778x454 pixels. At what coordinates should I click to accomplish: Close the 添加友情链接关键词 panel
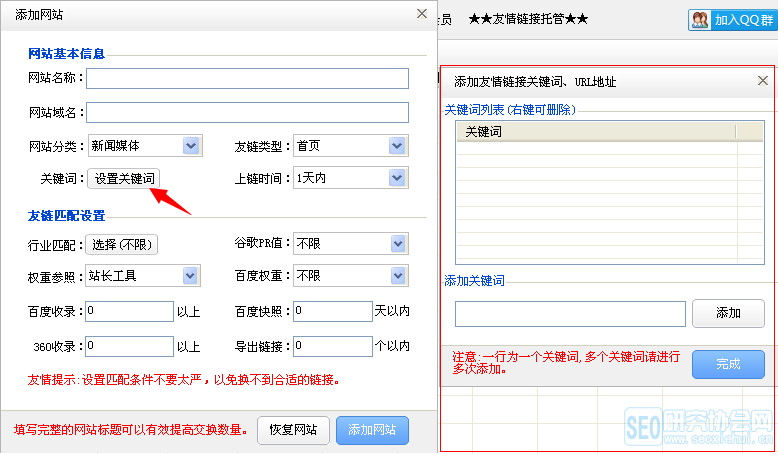[762, 81]
